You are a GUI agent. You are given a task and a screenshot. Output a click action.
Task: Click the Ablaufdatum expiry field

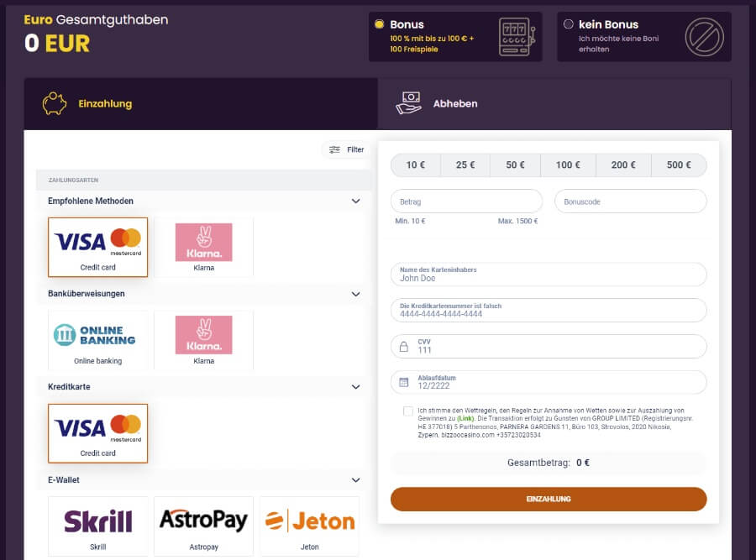pyautogui.click(x=549, y=383)
